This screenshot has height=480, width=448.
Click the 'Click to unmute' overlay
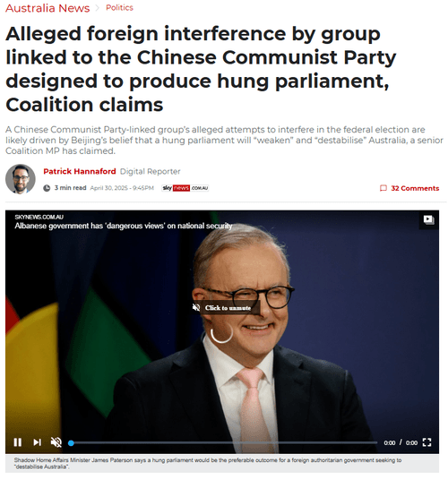click(226, 308)
